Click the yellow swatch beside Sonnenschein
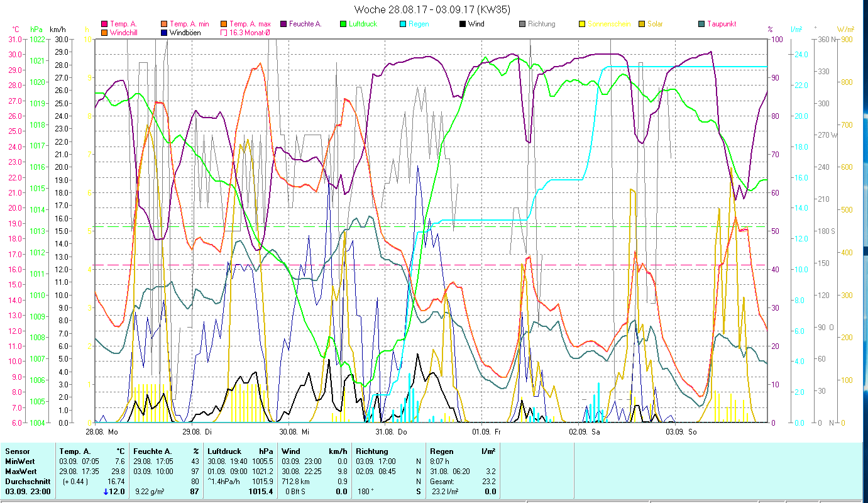Viewport: 868px width, 503px height. (581, 25)
